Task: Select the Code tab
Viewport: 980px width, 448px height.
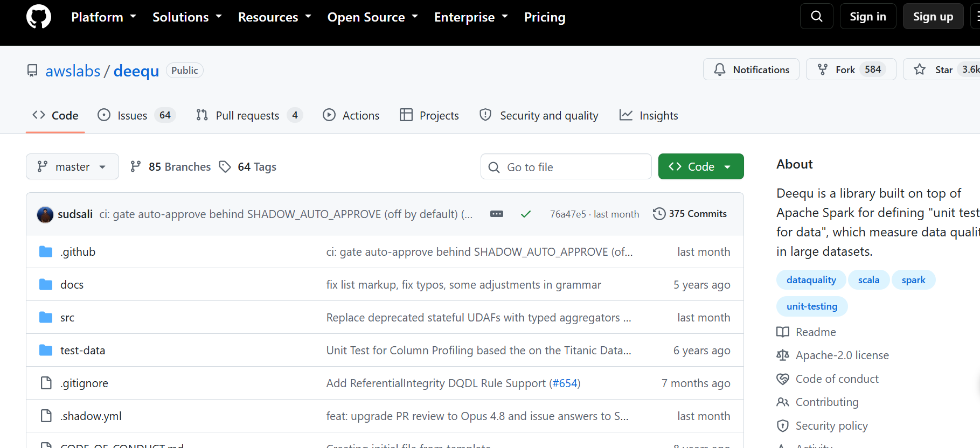Action: (55, 115)
